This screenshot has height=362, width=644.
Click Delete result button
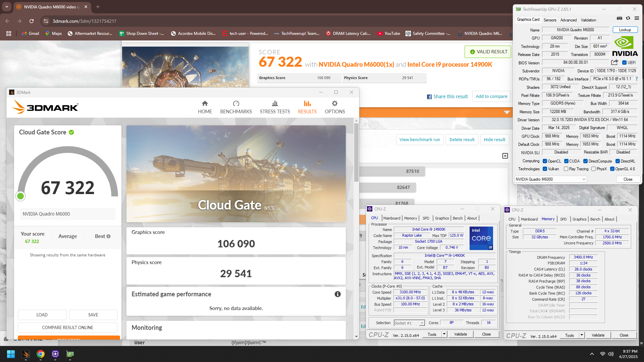pyautogui.click(x=462, y=140)
